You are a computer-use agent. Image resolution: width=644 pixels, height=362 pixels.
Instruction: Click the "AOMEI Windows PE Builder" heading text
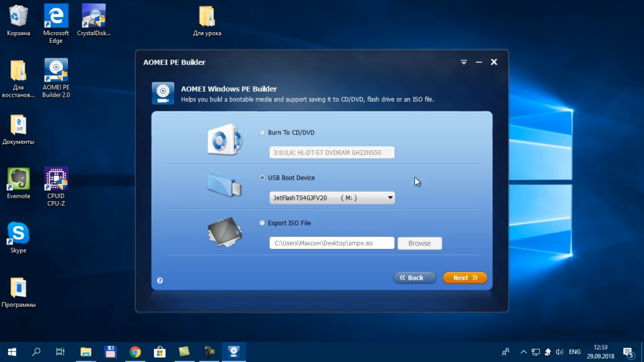point(229,89)
